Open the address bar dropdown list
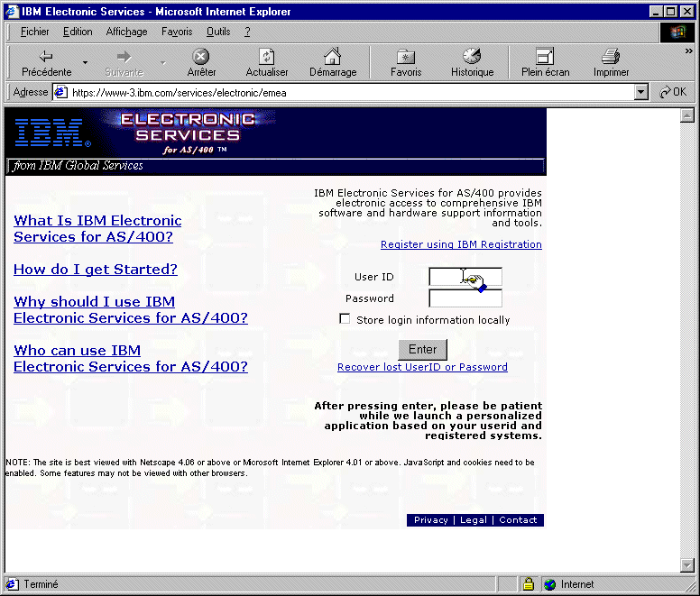The image size is (700, 596). click(641, 92)
